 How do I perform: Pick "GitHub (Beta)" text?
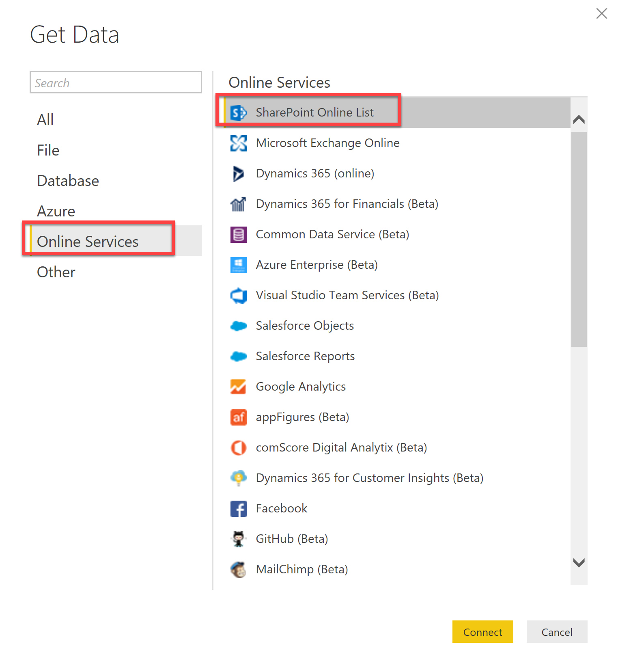point(292,539)
